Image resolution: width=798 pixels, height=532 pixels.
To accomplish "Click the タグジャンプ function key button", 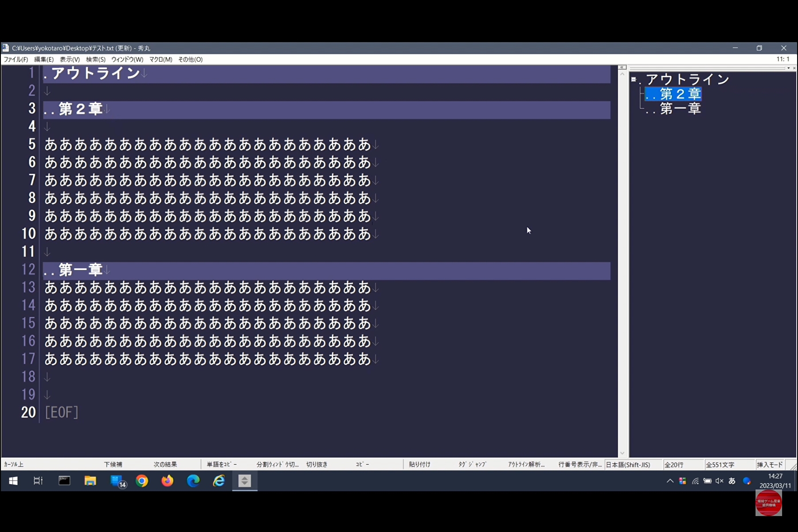I will pyautogui.click(x=473, y=465).
